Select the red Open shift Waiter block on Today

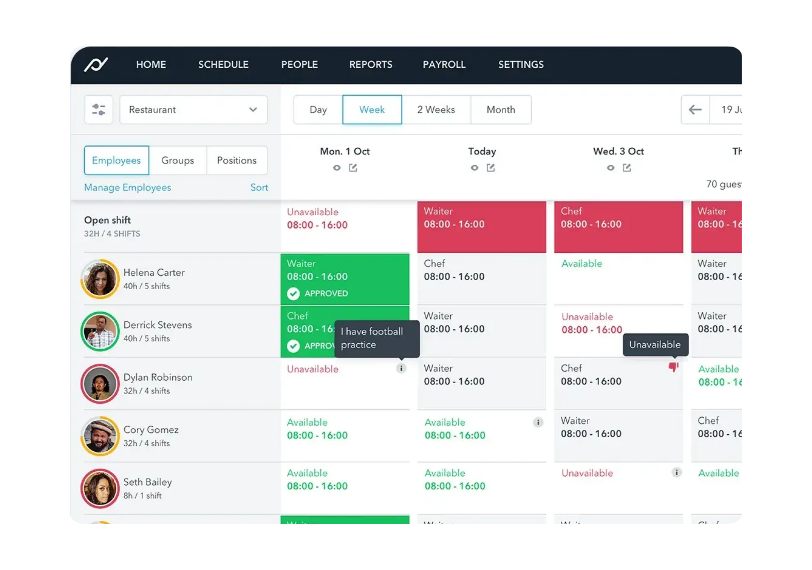click(481, 226)
